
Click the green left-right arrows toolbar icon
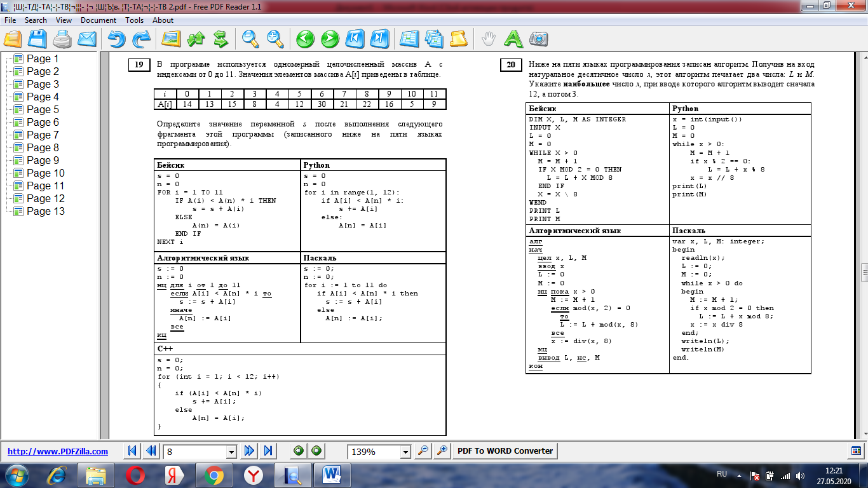pos(220,39)
